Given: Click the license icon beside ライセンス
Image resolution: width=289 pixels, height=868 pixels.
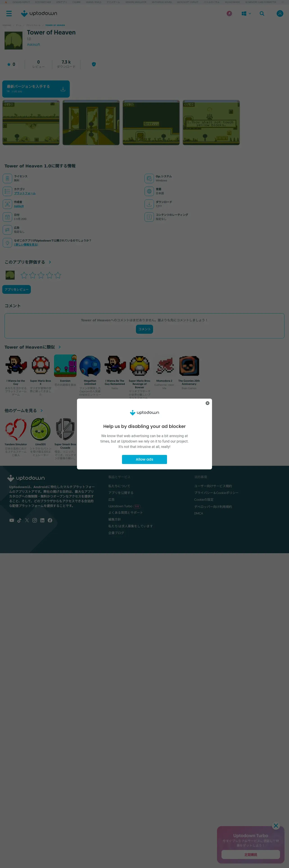Looking at the screenshot, I should point(7,178).
